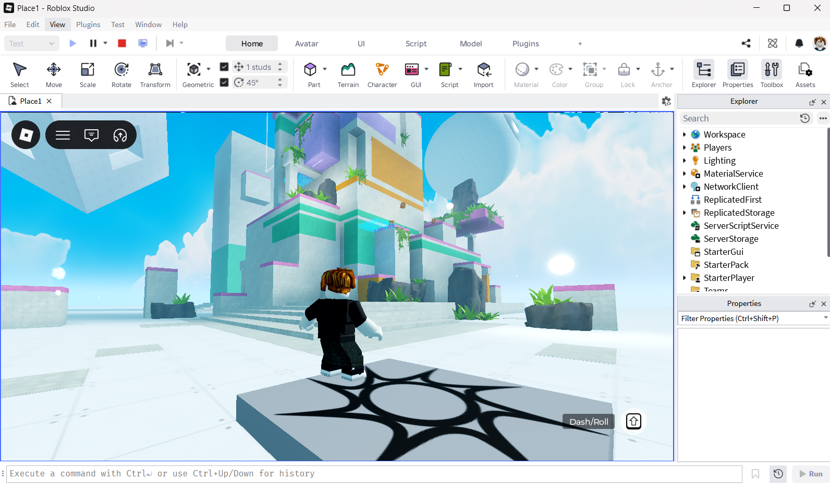
Task: Expand the ReplicatedStorage node
Action: click(x=685, y=213)
